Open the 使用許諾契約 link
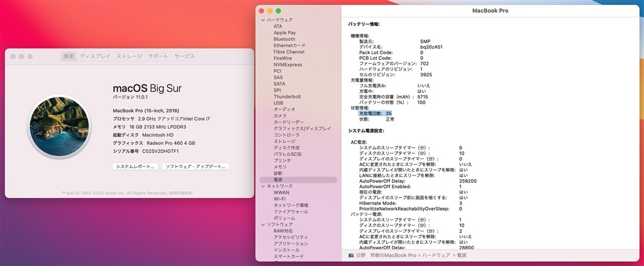The height and width of the screenshot is (266, 644). [180, 193]
